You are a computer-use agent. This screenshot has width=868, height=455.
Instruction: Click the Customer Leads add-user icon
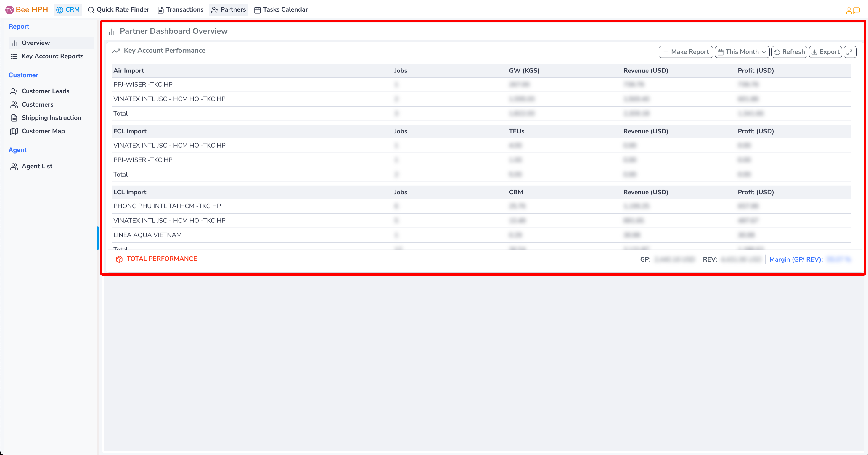click(14, 91)
